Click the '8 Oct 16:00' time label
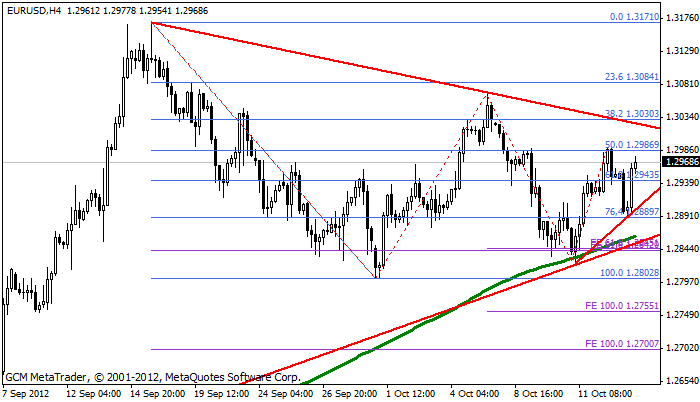This screenshot has height=402, width=700. point(539,394)
